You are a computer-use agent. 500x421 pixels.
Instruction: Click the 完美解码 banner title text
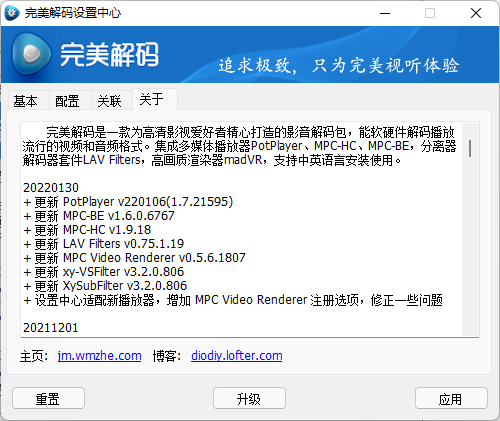click(109, 55)
